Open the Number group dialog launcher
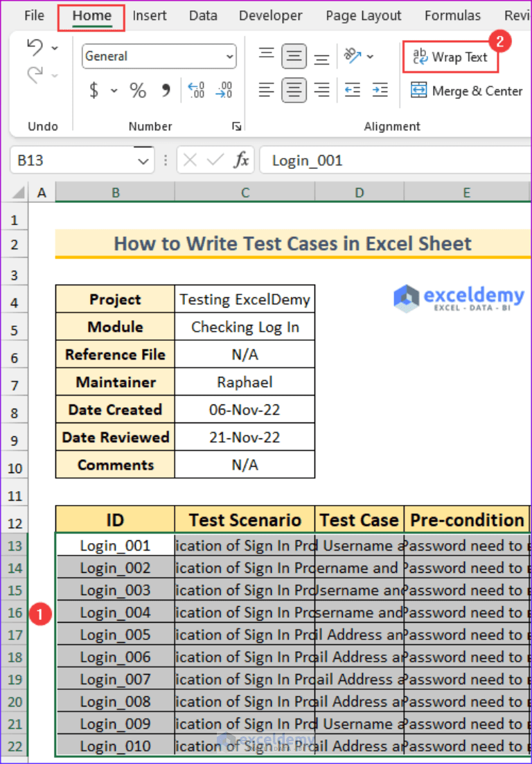Viewport: 532px width, 764px height. pyautogui.click(x=236, y=126)
